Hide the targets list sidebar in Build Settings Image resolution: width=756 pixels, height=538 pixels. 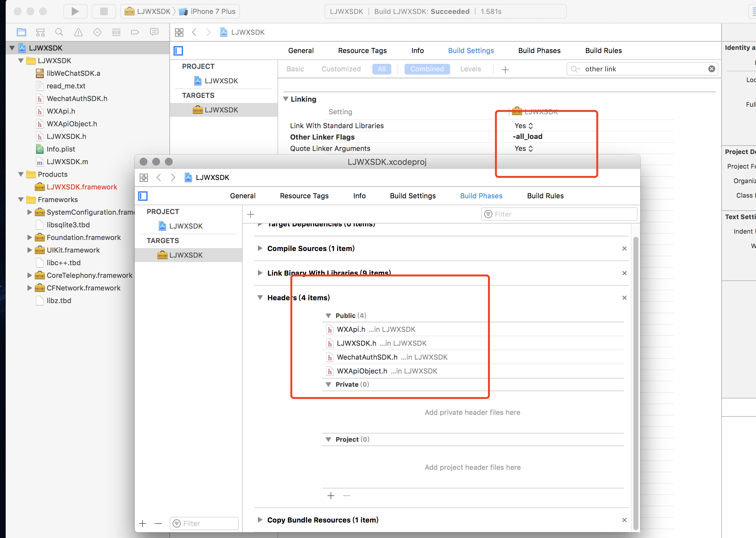tap(178, 51)
